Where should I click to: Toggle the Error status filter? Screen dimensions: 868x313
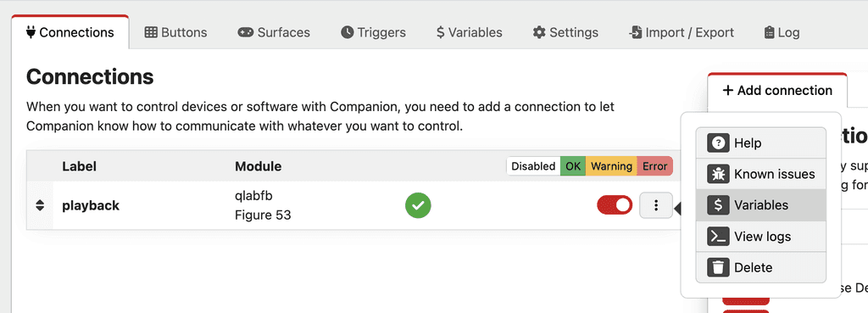[x=654, y=166]
